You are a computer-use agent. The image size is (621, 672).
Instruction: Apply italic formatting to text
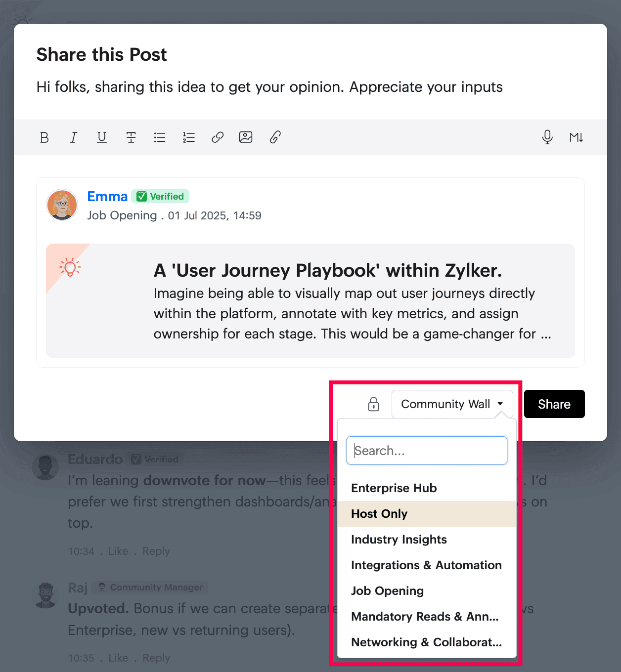click(73, 137)
